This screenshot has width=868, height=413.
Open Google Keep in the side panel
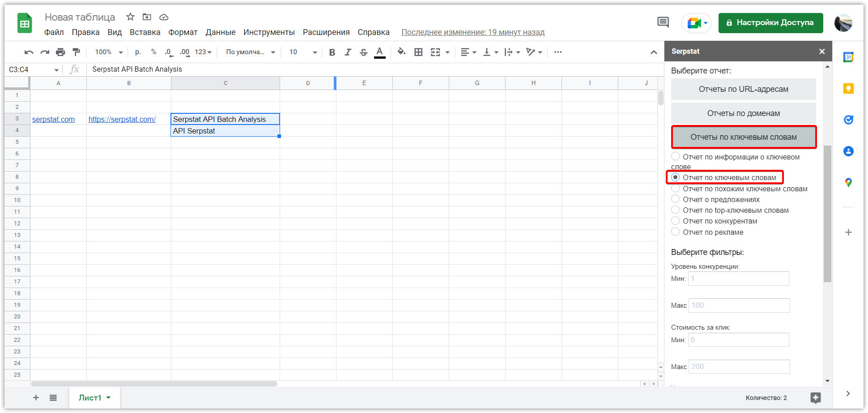point(848,89)
